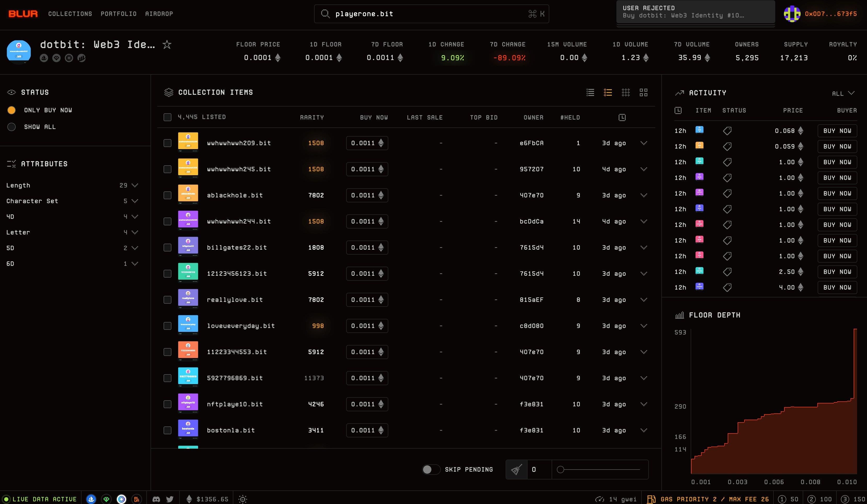Screen dimensions: 867x504
Task: Select Show All status radio
Action: (x=12, y=127)
